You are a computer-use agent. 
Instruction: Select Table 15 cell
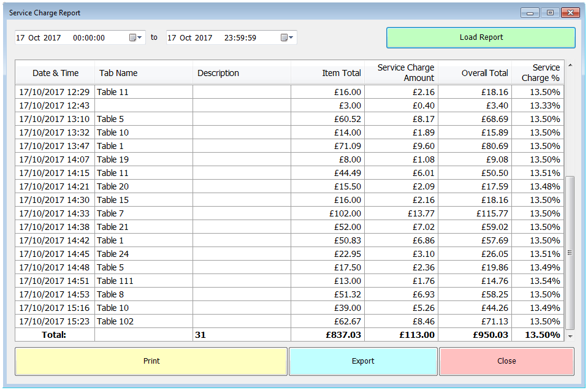[143, 200]
